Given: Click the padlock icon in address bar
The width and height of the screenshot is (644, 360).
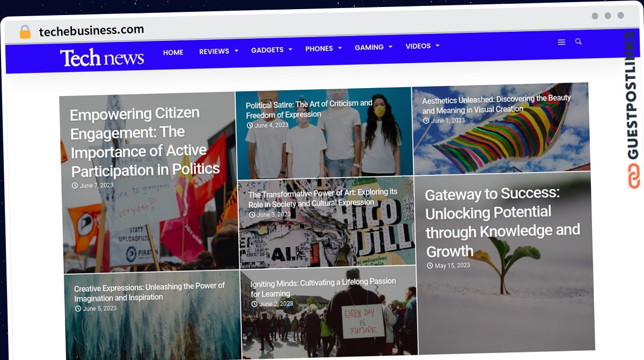Looking at the screenshot, I should click(25, 32).
